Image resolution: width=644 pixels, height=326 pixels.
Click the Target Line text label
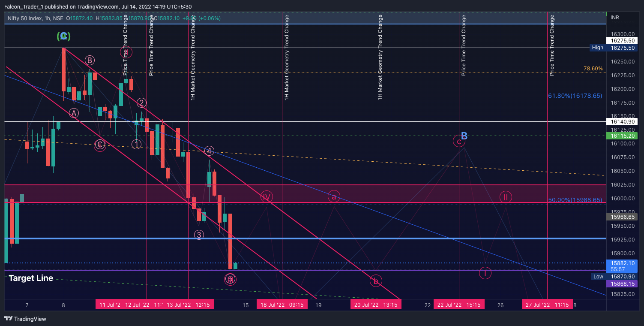click(x=31, y=278)
